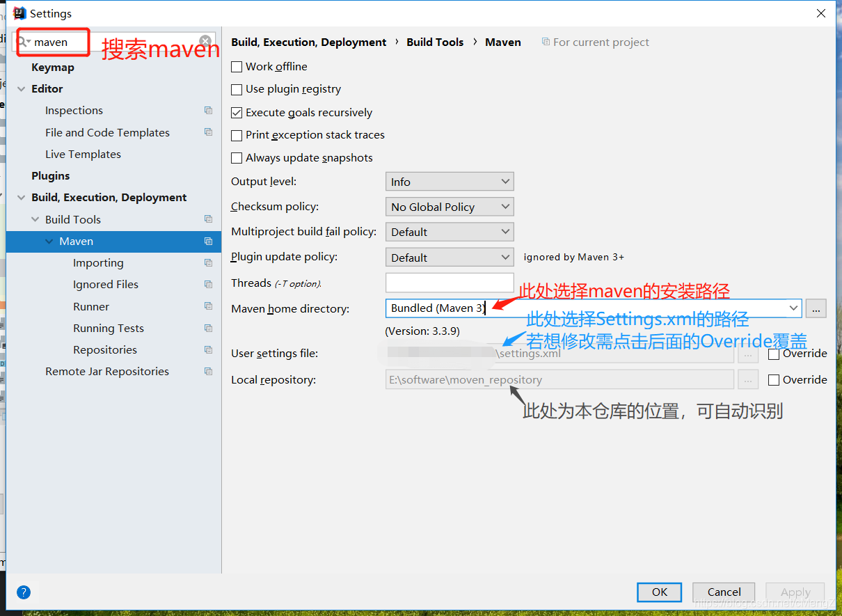Click Build Tools in the breadcrumb
Screen dimensions: 842x616
(x=435, y=42)
